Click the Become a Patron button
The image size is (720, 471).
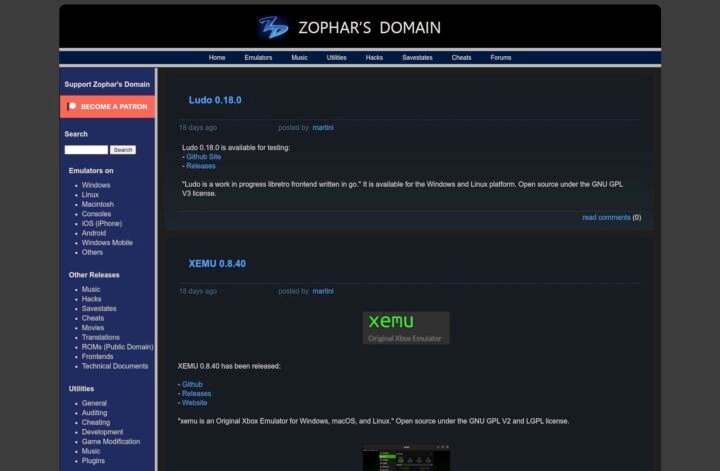[107, 107]
